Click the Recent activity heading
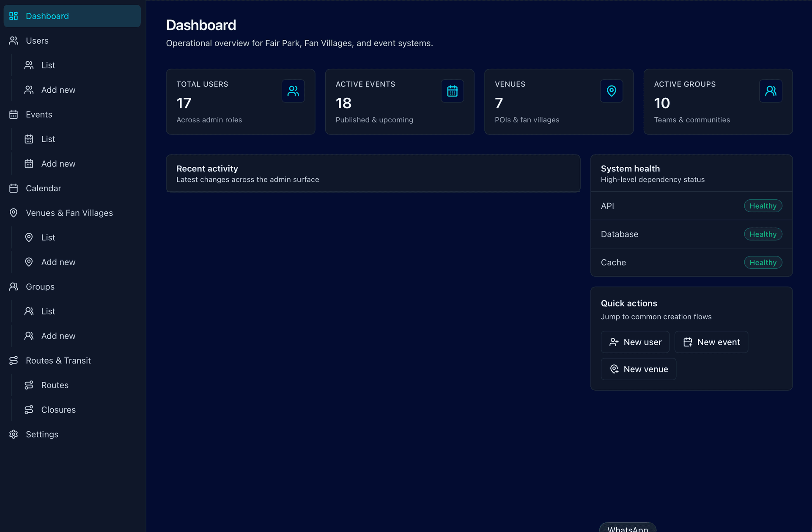The width and height of the screenshot is (812, 532). (x=207, y=168)
